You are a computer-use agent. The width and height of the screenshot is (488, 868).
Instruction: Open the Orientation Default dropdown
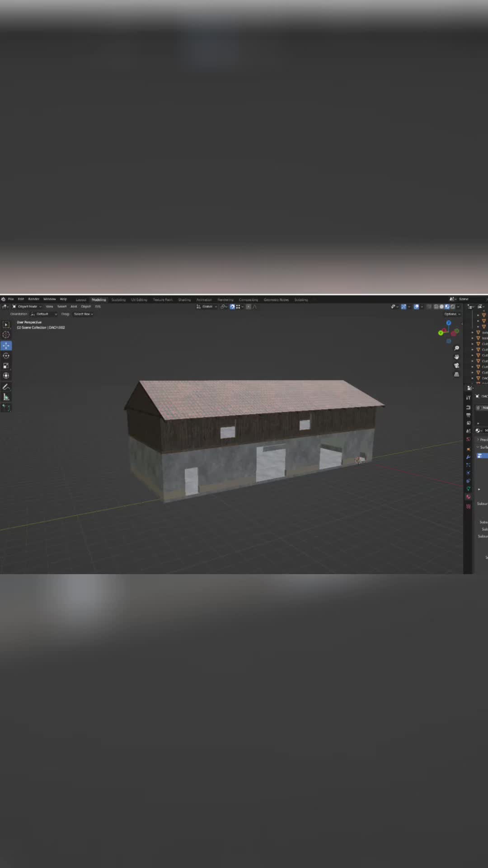(x=44, y=314)
